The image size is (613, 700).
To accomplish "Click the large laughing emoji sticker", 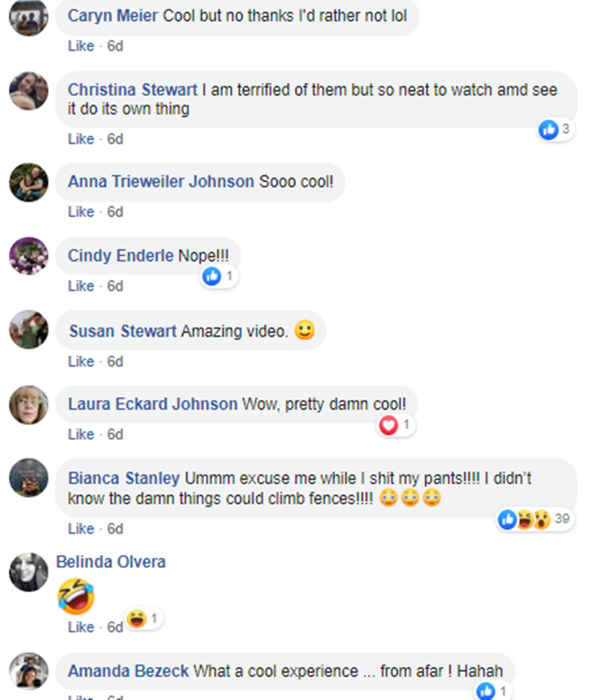I will (76, 596).
